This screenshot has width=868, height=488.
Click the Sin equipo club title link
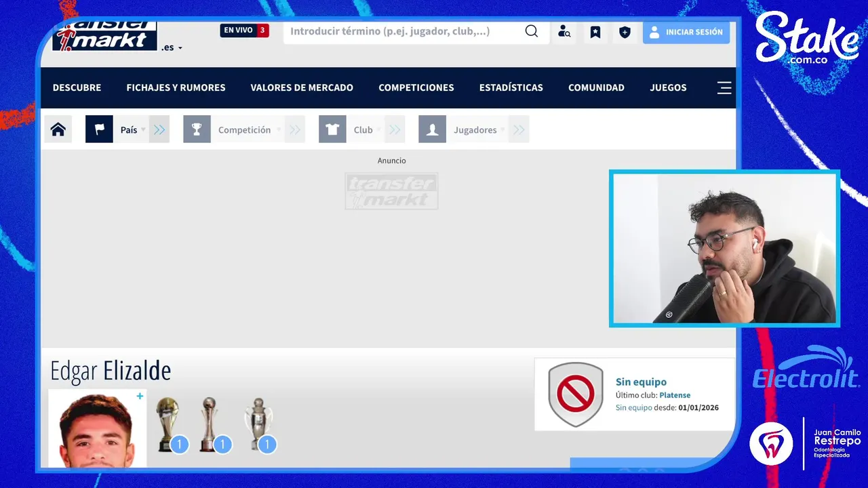pos(641,382)
